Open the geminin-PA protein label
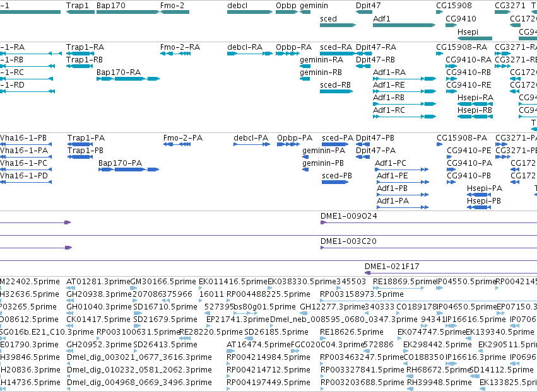The height and width of the screenshot is (392, 537). [324, 151]
